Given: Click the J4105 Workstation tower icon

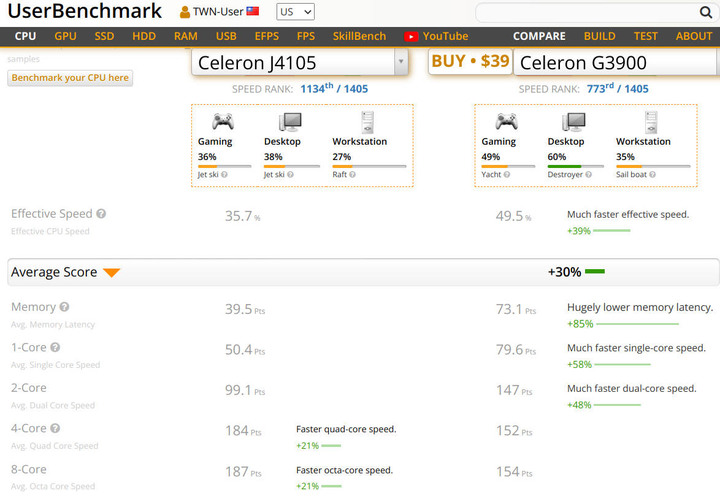Looking at the screenshot, I should click(367, 122).
